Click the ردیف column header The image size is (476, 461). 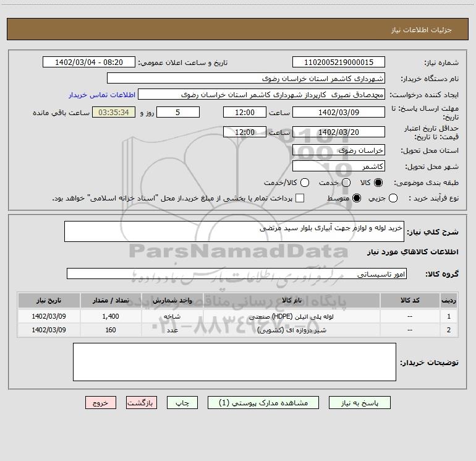(x=449, y=300)
